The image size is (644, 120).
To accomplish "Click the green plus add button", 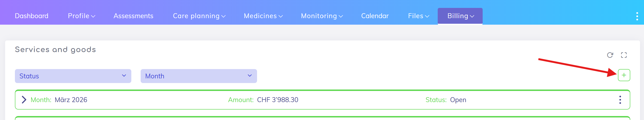I will (624, 75).
